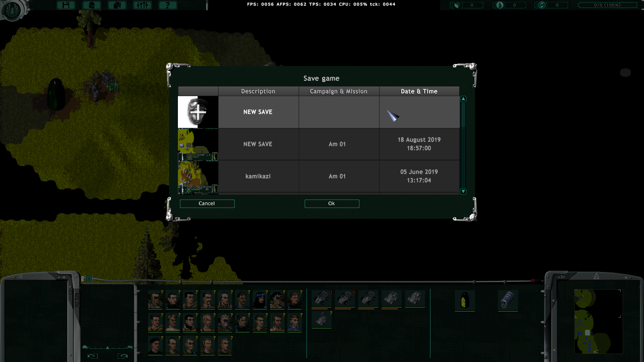
Task: Select the first vehicle icon with red marker
Action: coord(322,299)
